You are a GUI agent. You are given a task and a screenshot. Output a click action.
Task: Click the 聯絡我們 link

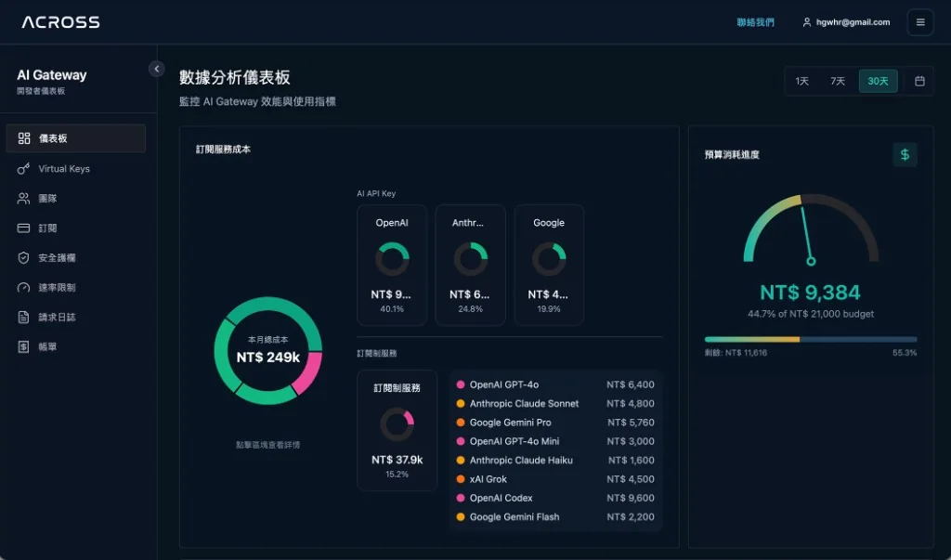click(755, 22)
